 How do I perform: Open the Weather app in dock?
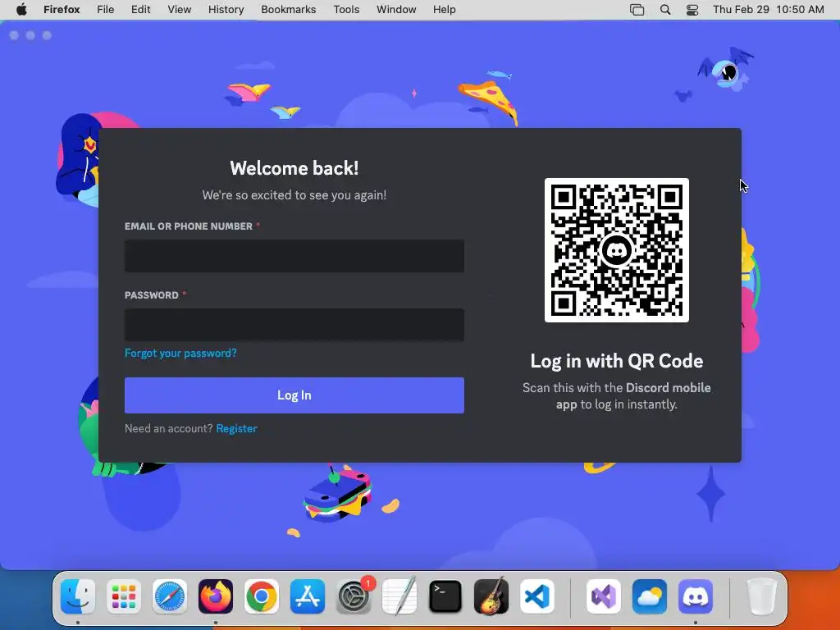[x=650, y=596]
